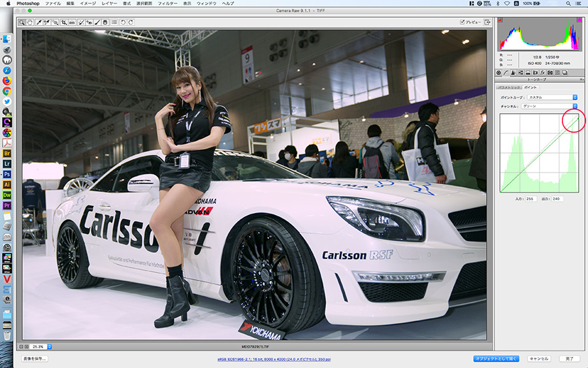Open the Camera Calibration panel icon
This screenshot has width=588, height=368.
pos(549,73)
